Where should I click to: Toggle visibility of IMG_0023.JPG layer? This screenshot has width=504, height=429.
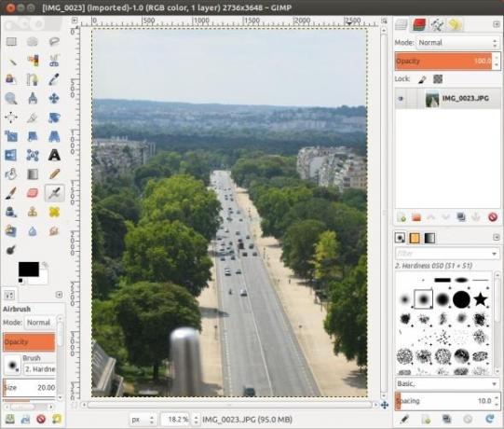coord(401,99)
